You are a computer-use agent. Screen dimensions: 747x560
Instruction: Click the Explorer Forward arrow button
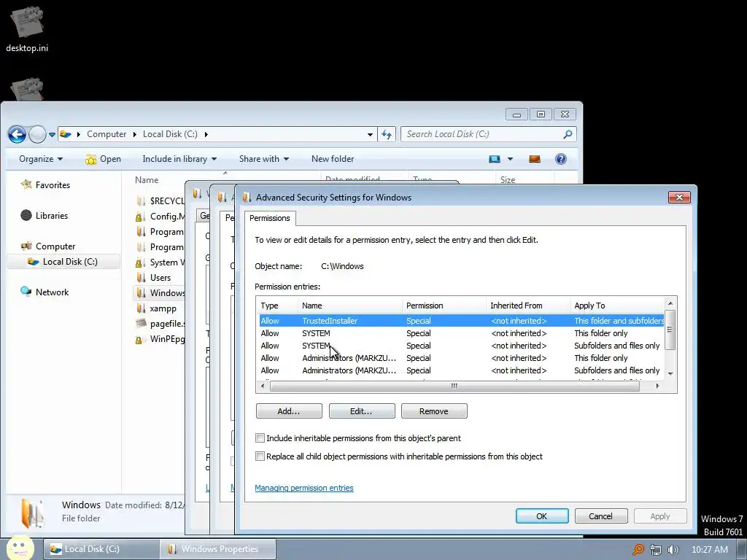[x=37, y=134]
